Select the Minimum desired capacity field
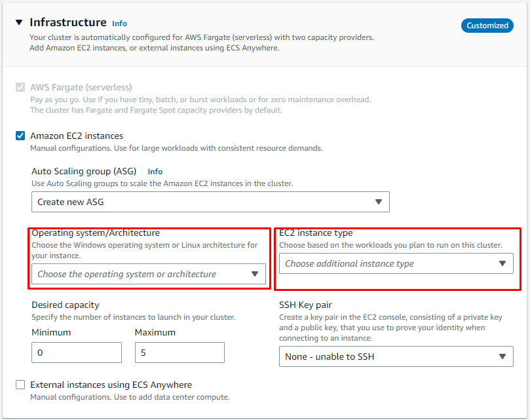This screenshot has width=530, height=420. [76, 353]
